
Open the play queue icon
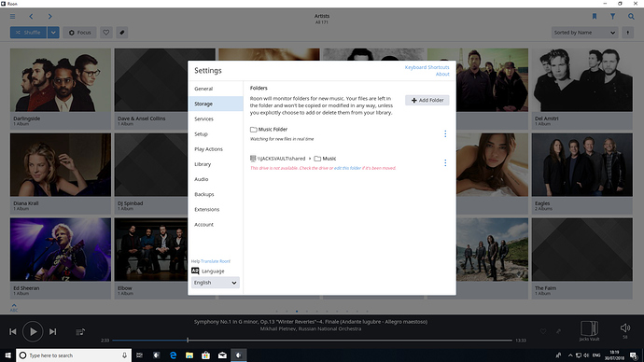pos(80,331)
